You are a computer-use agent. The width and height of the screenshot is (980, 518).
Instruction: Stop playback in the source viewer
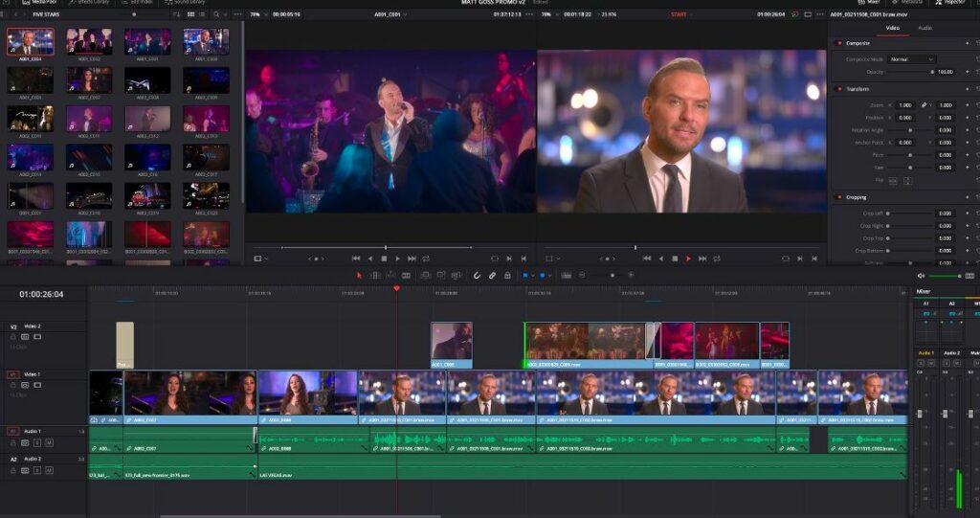[384, 259]
